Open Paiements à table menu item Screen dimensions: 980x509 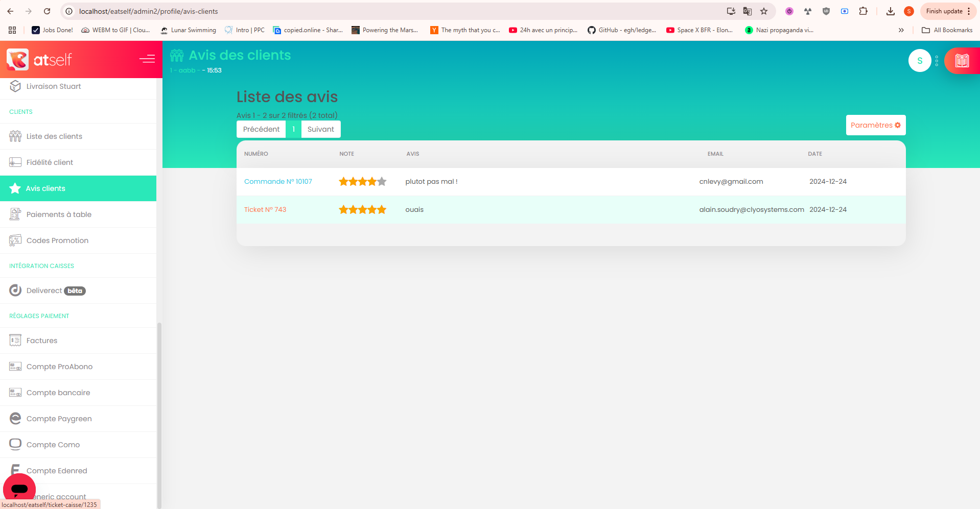point(78,214)
